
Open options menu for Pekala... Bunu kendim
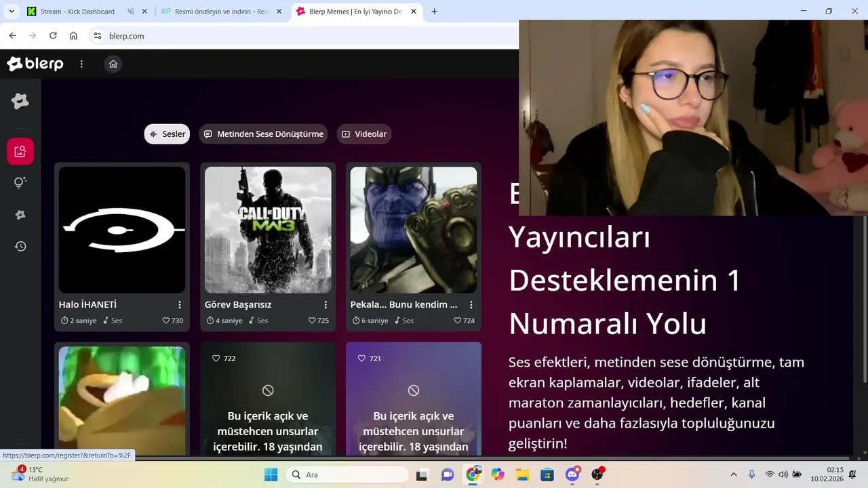pyautogui.click(x=471, y=305)
